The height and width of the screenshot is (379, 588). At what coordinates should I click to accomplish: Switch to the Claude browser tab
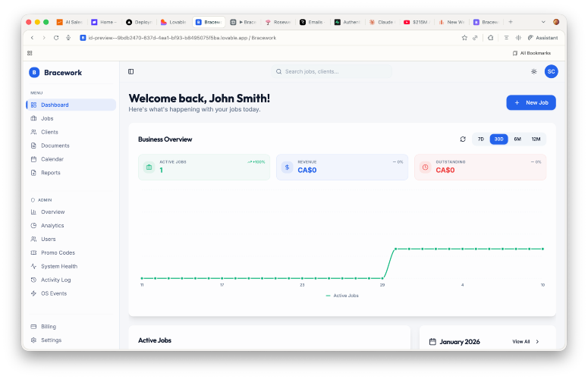382,22
